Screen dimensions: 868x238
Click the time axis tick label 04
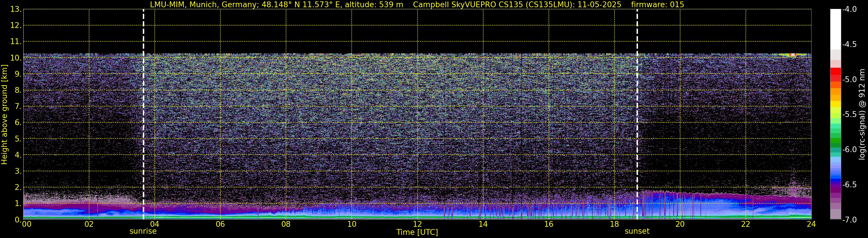[155, 224]
